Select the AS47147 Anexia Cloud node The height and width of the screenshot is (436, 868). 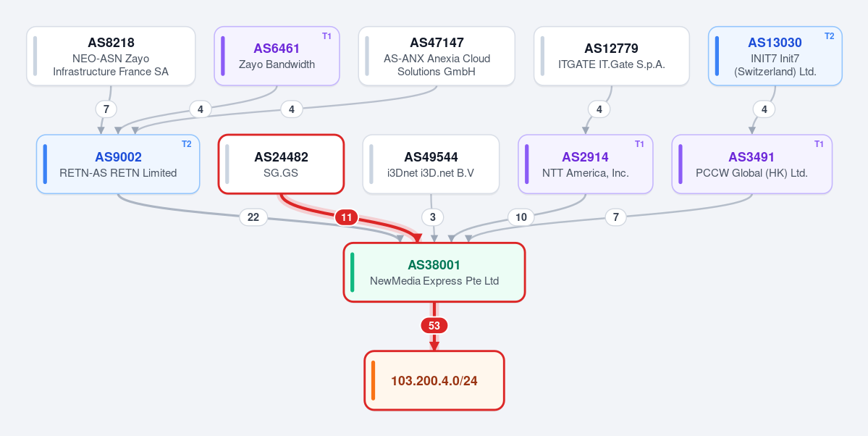437,56
